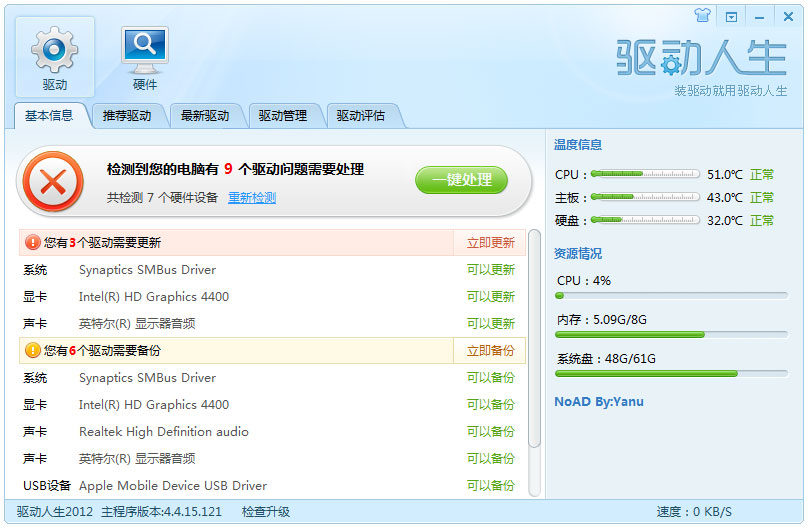Click 可以更新 for 英特尔(R) 显示器音频
This screenshot has height=528, width=809.
(491, 323)
